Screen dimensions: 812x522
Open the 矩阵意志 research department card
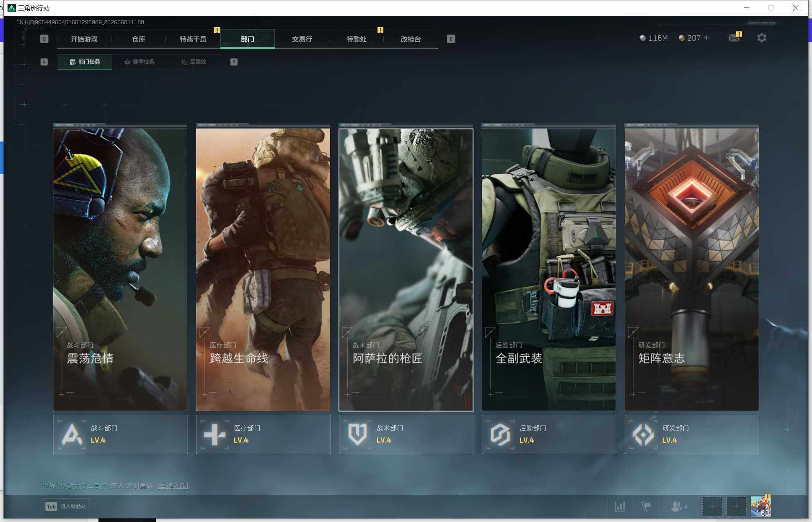pos(692,270)
